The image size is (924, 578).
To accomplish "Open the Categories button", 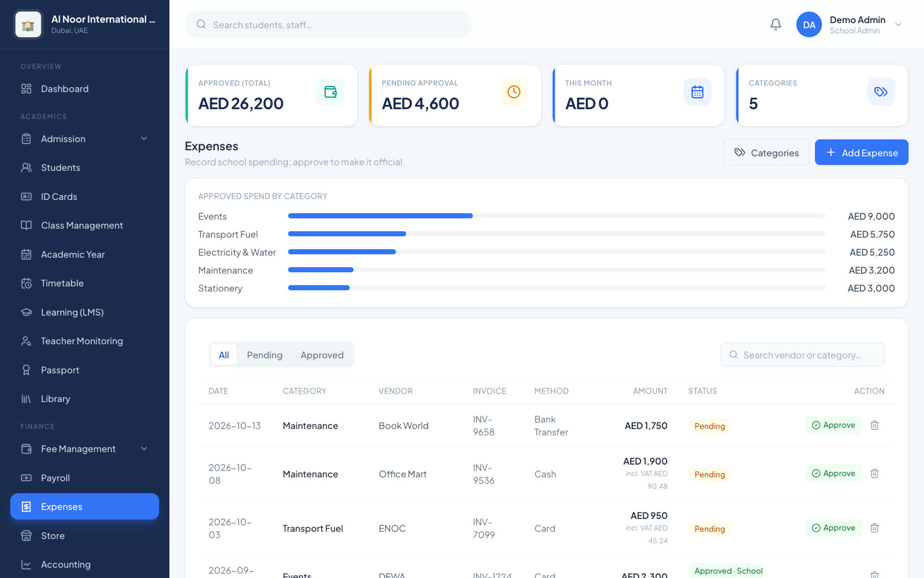I will click(x=766, y=152).
